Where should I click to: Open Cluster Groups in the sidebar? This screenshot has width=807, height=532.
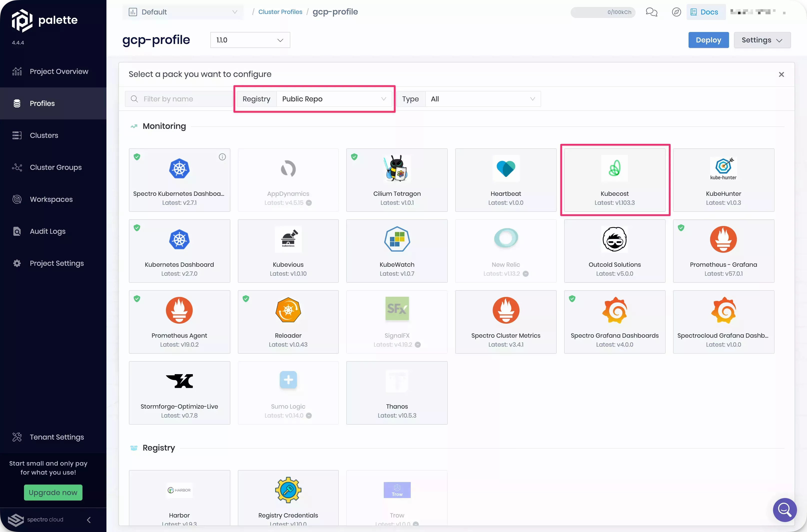(55, 167)
